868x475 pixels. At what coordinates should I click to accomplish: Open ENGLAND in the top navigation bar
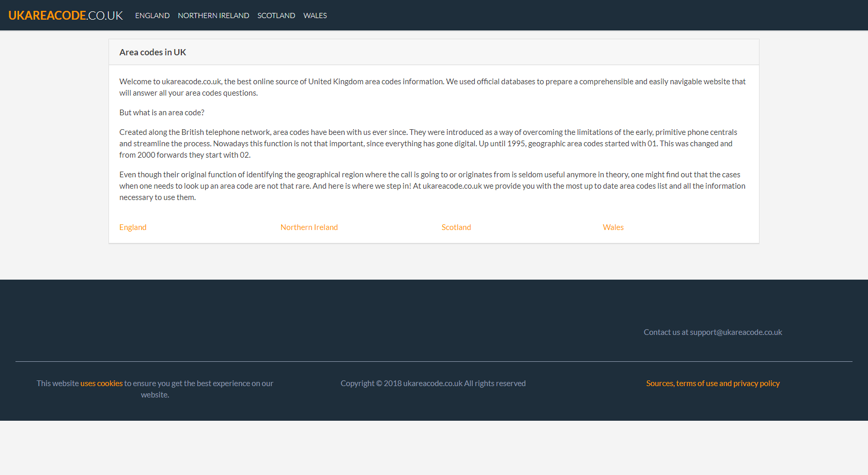point(152,16)
